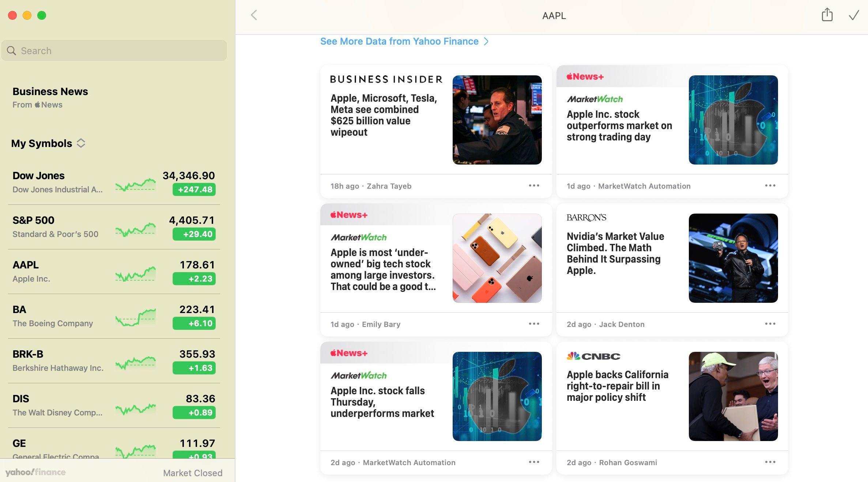Screen dimensions: 868x482
Task: Share the AAPL article page
Action: click(x=827, y=15)
